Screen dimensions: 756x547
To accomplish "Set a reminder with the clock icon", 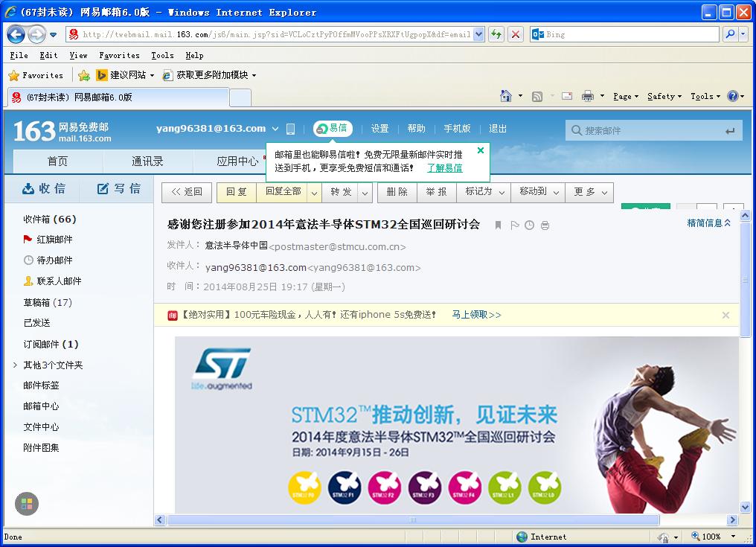I will click(529, 225).
